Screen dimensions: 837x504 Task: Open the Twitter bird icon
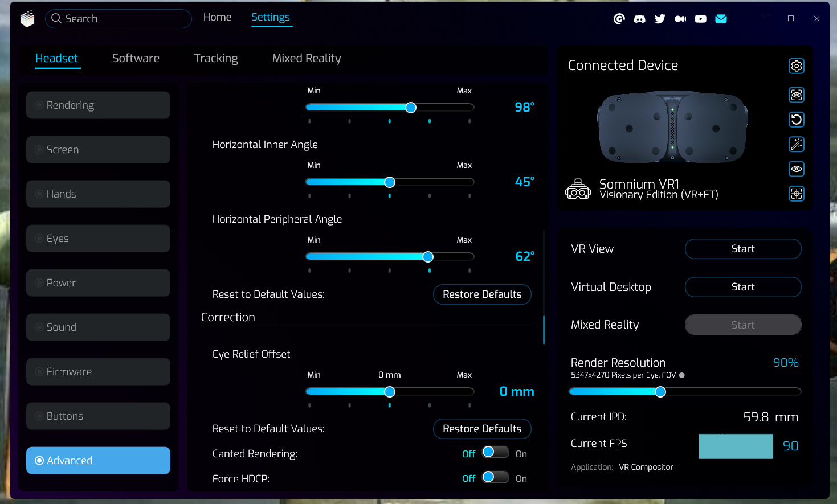point(660,19)
